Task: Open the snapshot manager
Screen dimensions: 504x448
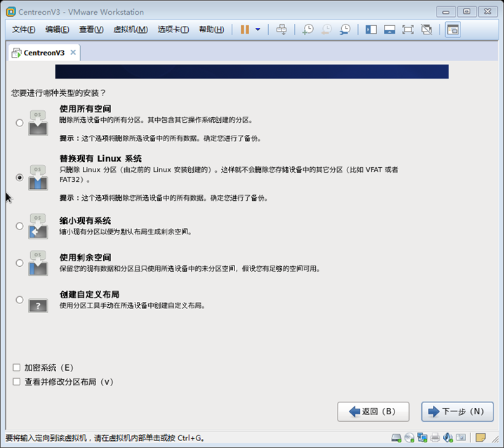Action: tap(345, 29)
